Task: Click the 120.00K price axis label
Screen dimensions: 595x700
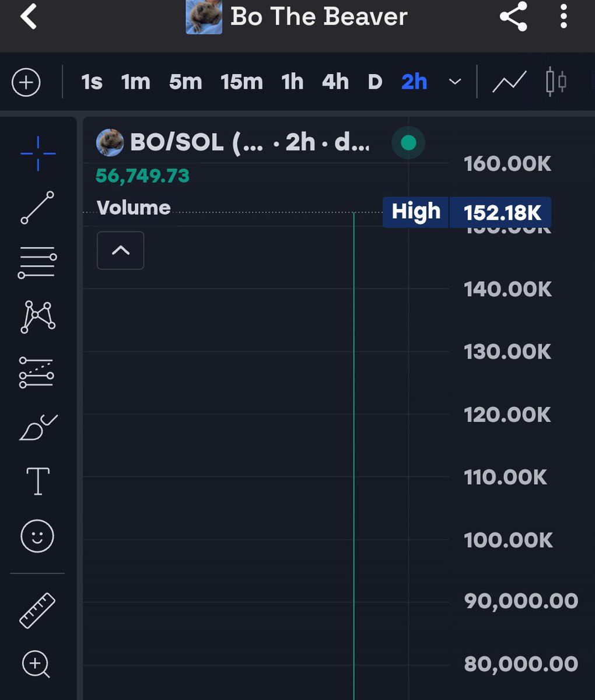Action: 508,415
